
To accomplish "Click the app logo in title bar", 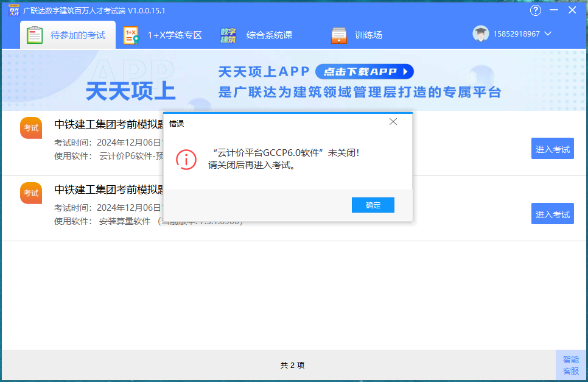I will 14,10.
